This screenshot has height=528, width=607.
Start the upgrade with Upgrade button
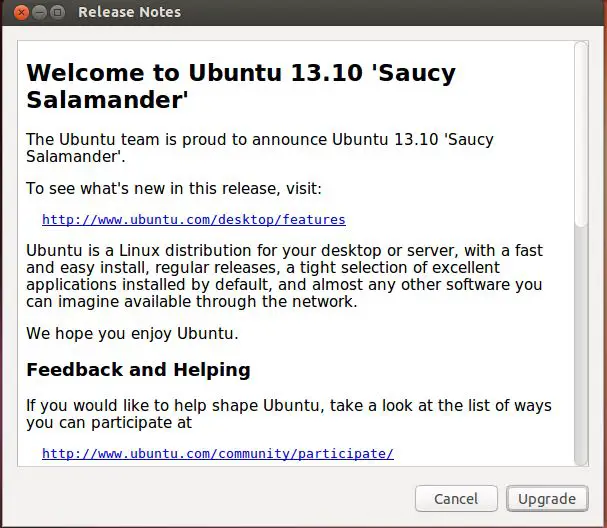[547, 499]
